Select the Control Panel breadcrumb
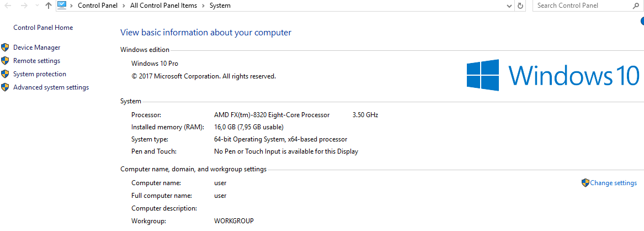The image size is (644, 231). click(x=97, y=6)
